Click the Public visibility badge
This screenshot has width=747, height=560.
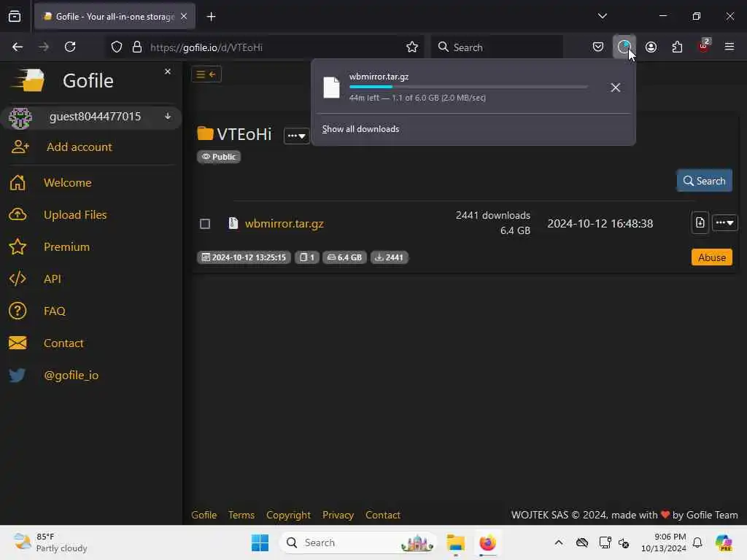click(219, 157)
